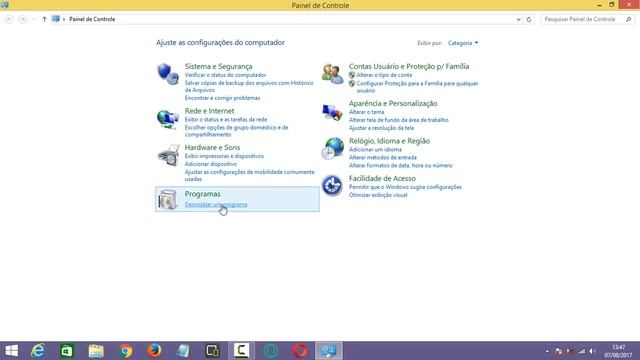640x360 pixels.
Task: Click Adicionar um idioma link
Action: coord(375,149)
